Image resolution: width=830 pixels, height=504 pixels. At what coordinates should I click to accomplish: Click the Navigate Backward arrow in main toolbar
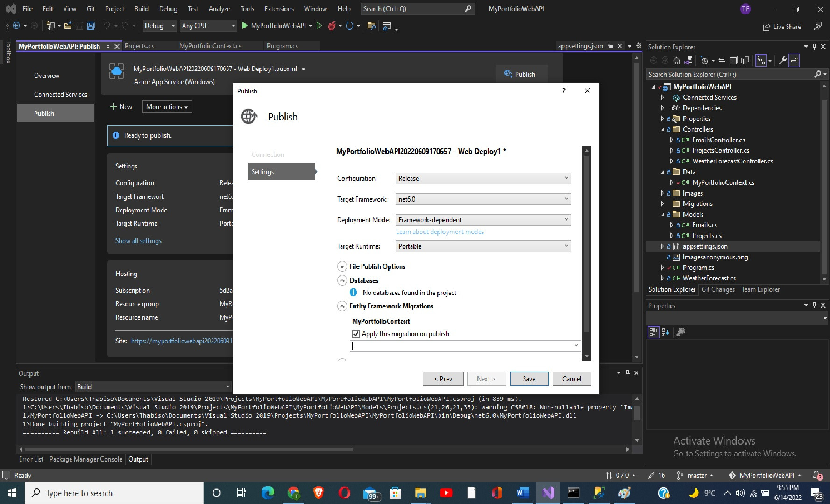pos(16,26)
